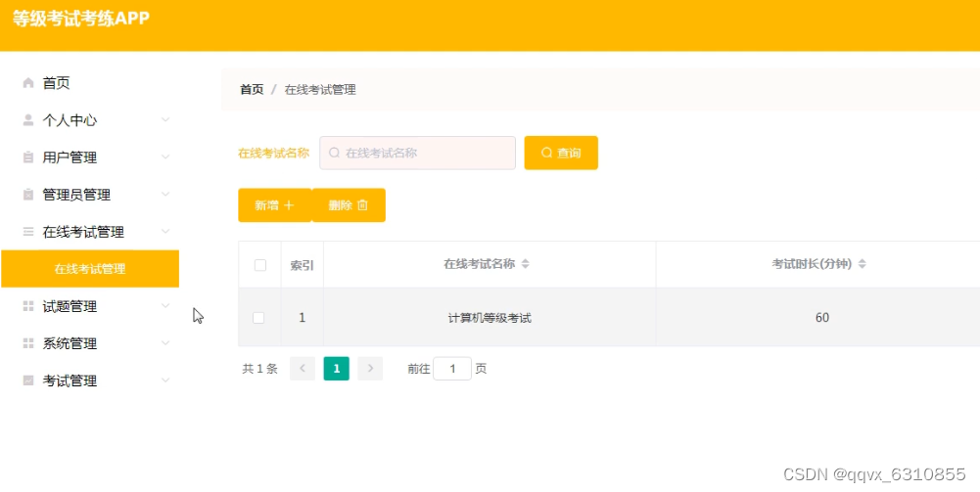The width and height of the screenshot is (980, 492).
Task: Select page 1 in pagination
Action: click(x=336, y=369)
